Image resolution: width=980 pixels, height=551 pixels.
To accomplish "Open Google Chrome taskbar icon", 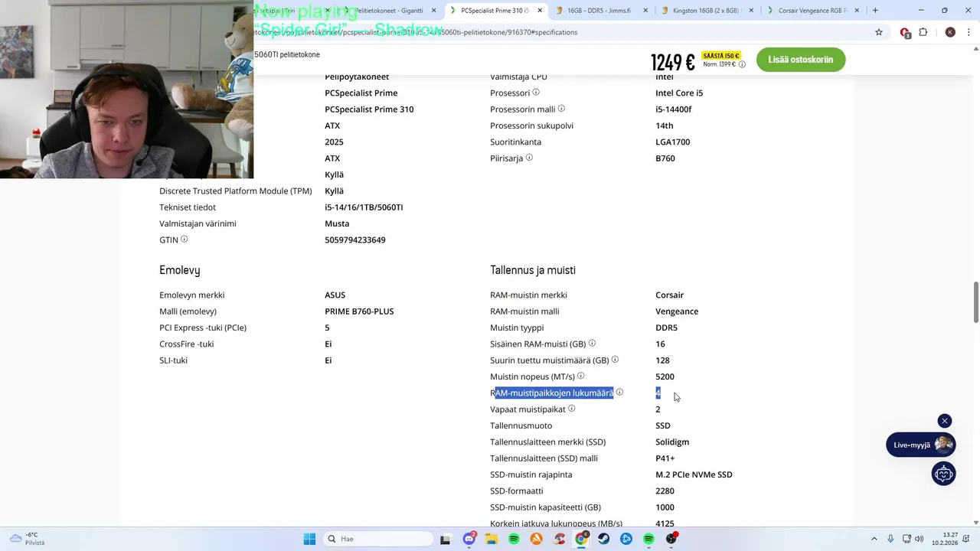I will coord(582,539).
